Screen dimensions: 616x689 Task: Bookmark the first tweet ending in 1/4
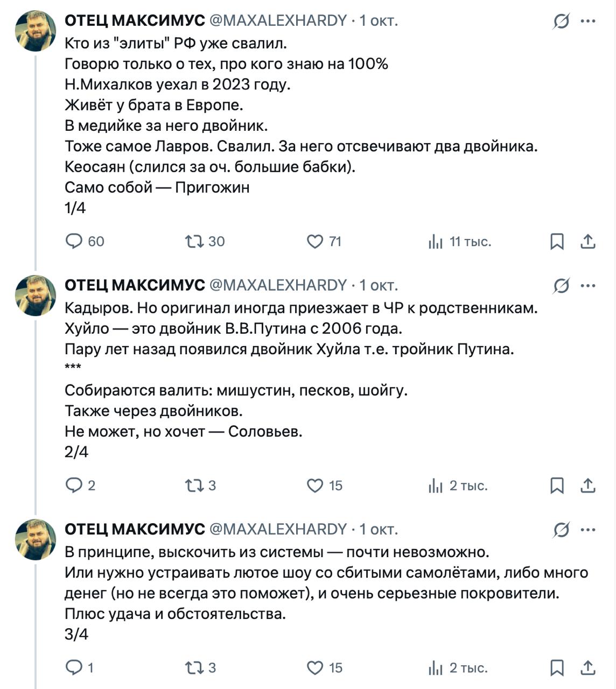click(557, 242)
